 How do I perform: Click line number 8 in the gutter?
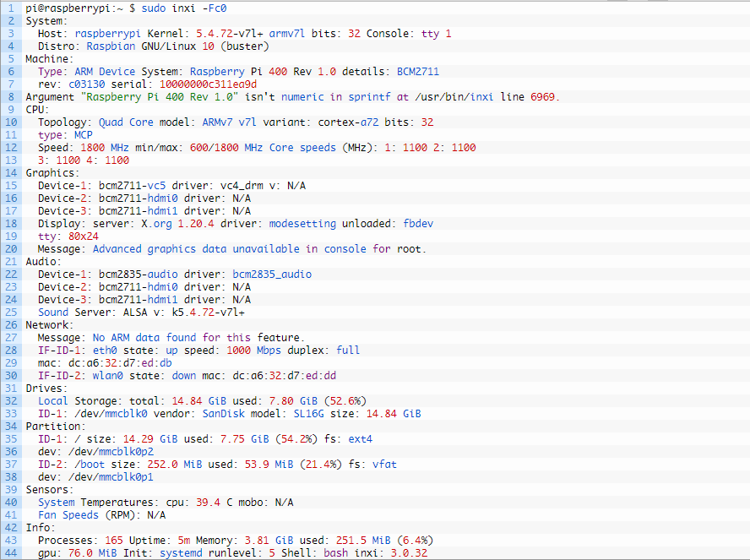coord(12,96)
